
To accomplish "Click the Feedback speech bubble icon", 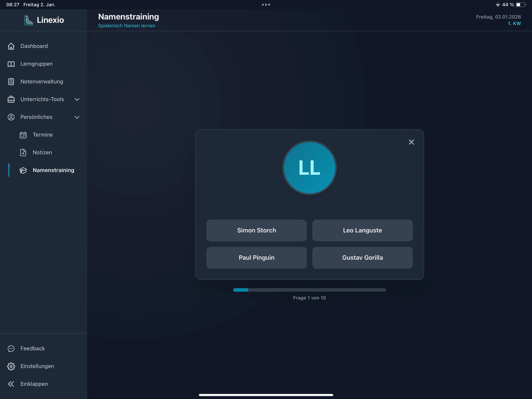I will tap(11, 348).
